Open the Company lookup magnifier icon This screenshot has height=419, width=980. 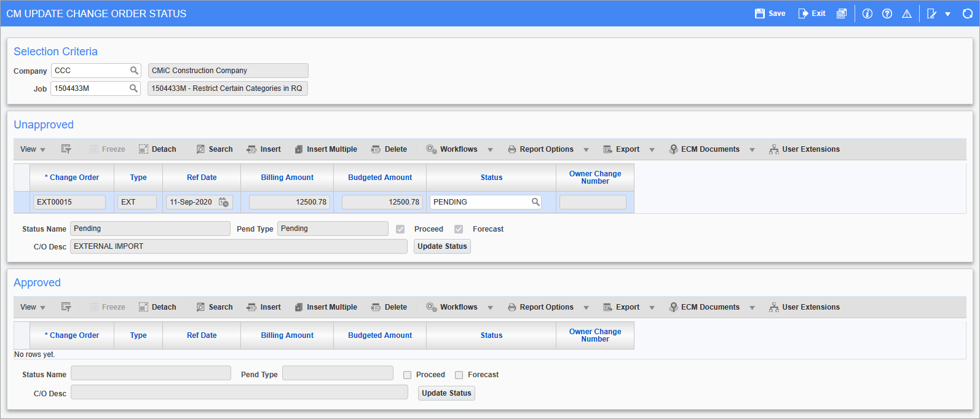(134, 71)
